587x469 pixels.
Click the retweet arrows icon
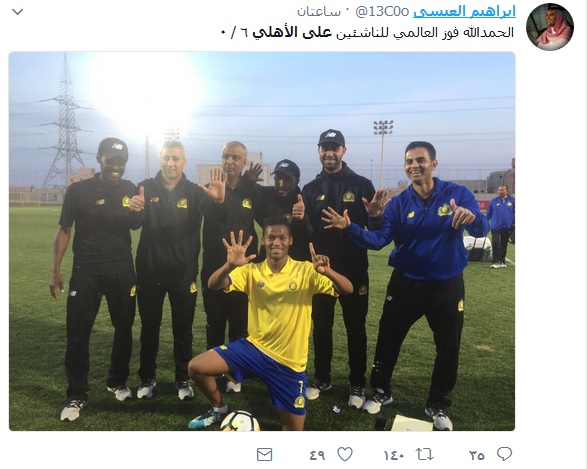coord(425,454)
